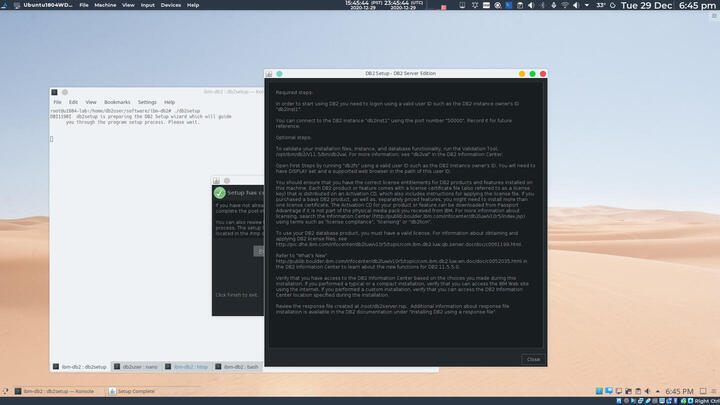This screenshot has width=720, height=405.
Task: Open VirtualBox Devices menu
Action: point(171,5)
